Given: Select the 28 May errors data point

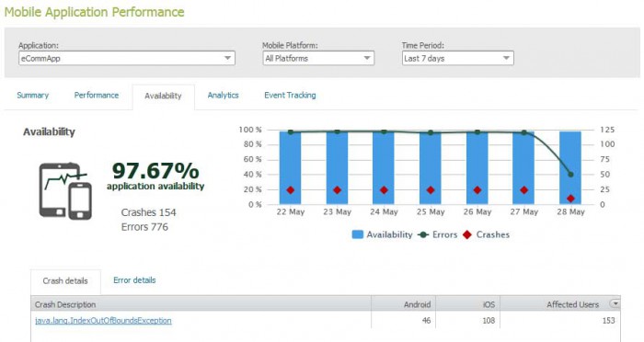Looking at the screenshot, I should [x=570, y=175].
